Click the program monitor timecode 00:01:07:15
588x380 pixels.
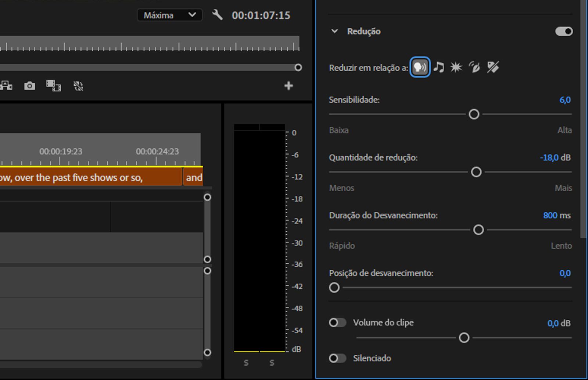(x=261, y=15)
